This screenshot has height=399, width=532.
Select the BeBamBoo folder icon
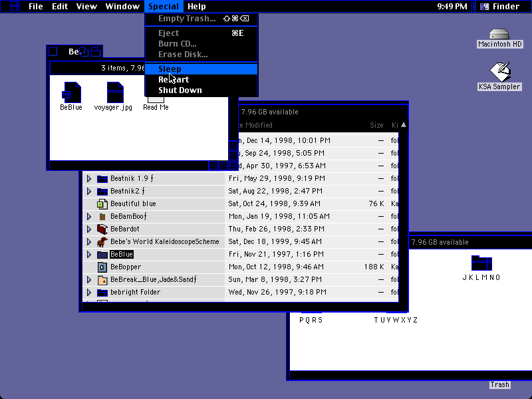pyautogui.click(x=102, y=217)
